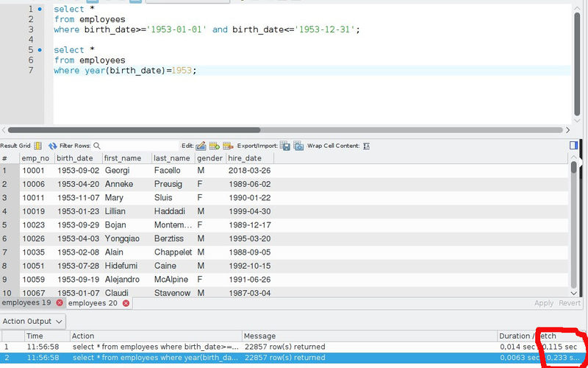Click the right arrow of the editor's horizontal scrollbar
The height and width of the screenshot is (368, 588).
point(567,130)
